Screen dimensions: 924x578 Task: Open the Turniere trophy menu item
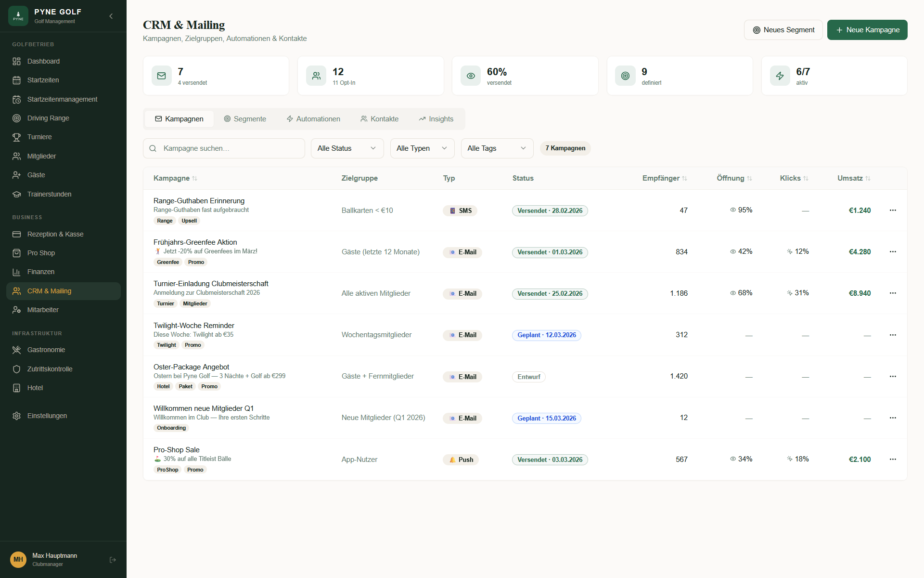[39, 137]
